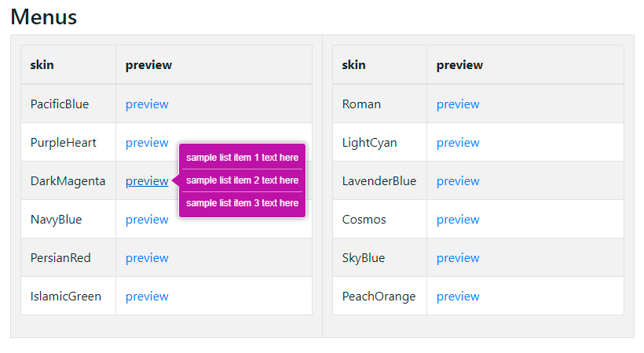Preview the IslamicGreen skin
644x353 pixels.
click(147, 297)
